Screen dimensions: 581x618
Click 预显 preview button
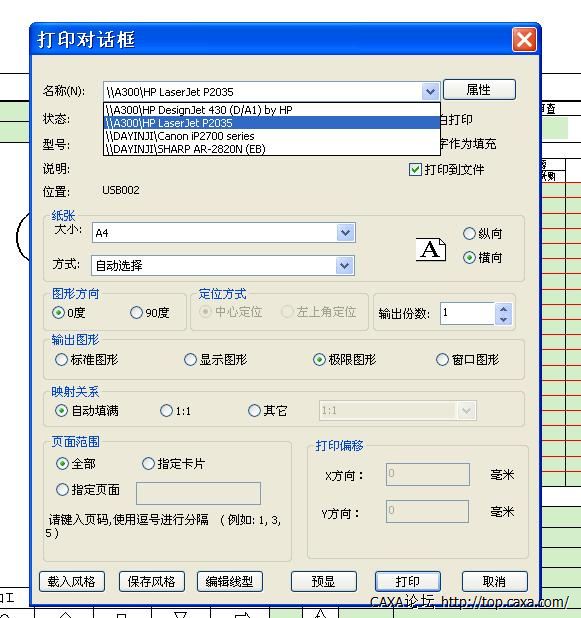click(324, 581)
